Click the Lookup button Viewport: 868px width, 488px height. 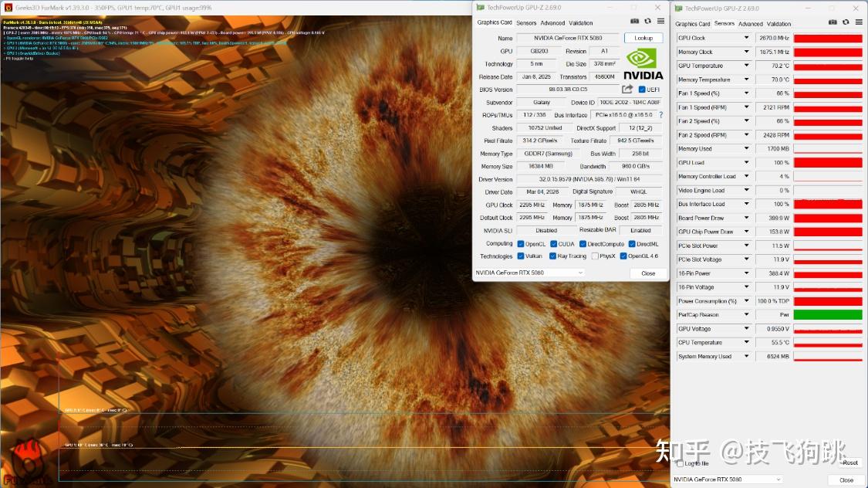pos(643,38)
